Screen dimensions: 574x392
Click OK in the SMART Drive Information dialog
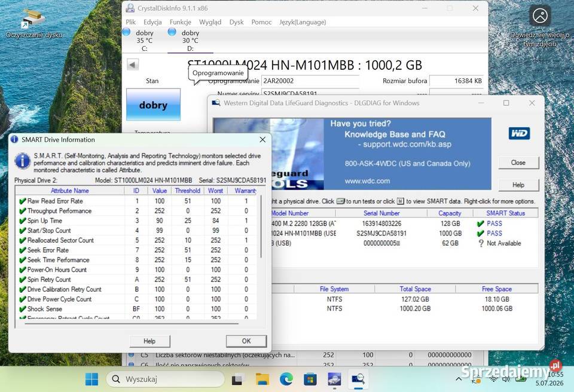coord(246,341)
